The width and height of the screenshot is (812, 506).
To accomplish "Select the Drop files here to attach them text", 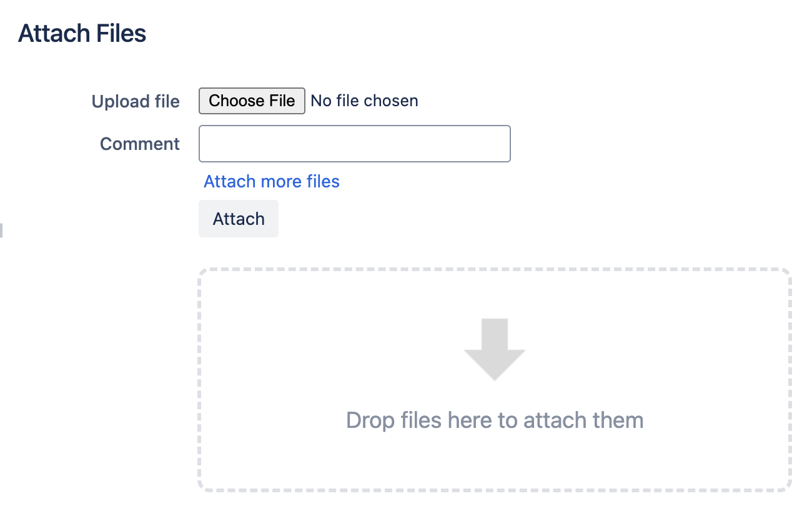I will click(493, 420).
